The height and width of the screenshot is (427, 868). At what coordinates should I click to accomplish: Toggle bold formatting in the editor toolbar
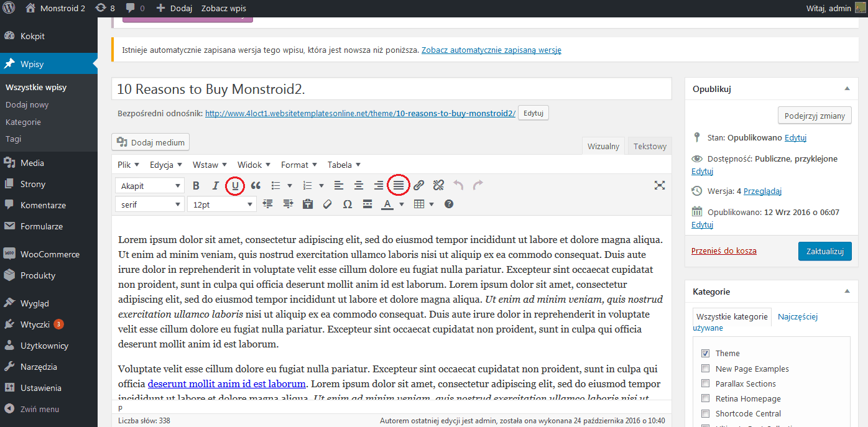click(x=196, y=185)
